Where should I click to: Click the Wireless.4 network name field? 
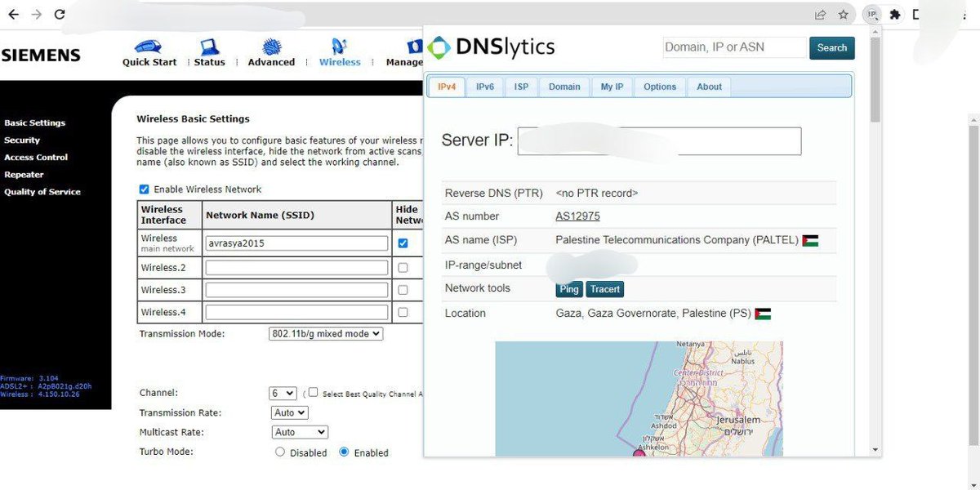pos(296,312)
